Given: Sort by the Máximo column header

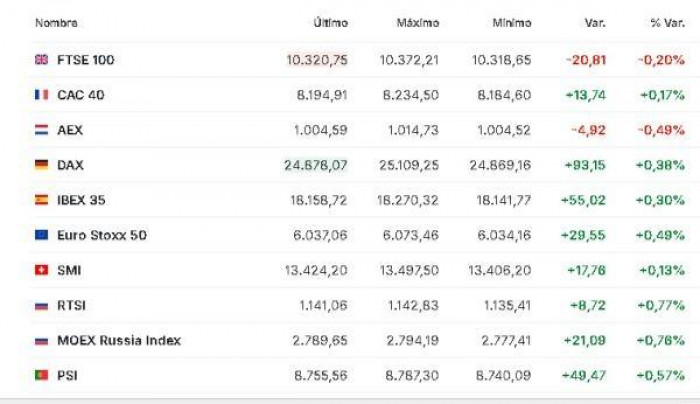Looking at the screenshot, I should [x=418, y=23].
